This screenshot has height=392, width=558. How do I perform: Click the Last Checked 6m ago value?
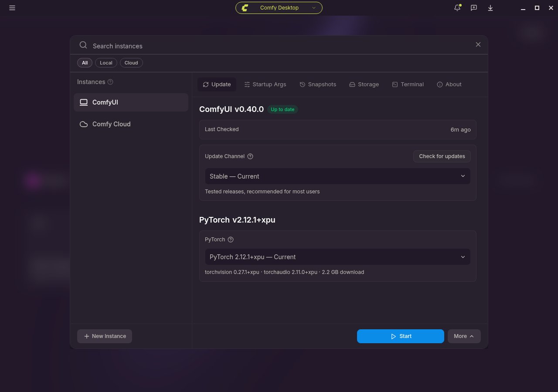460,129
